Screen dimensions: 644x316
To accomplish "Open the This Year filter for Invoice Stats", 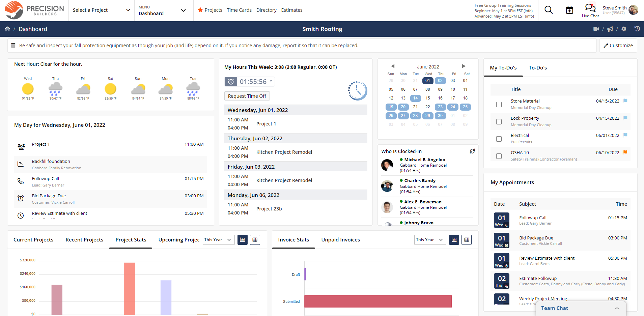I will pyautogui.click(x=429, y=239).
